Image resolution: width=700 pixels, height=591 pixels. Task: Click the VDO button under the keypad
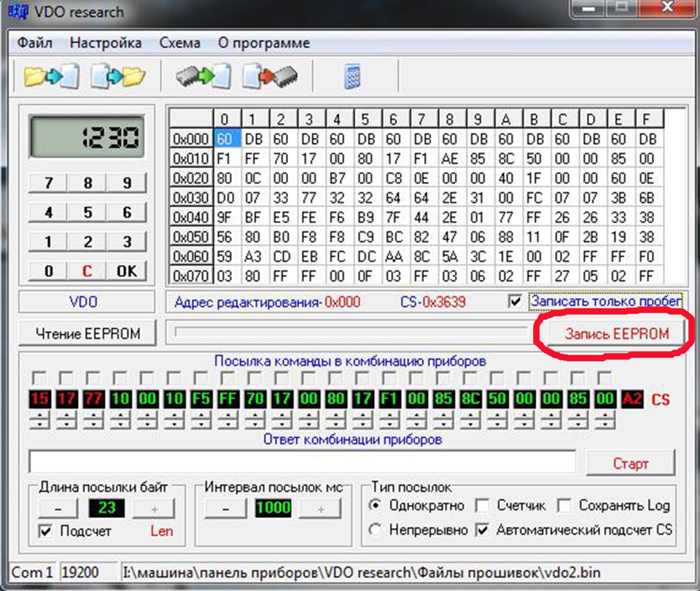87,302
